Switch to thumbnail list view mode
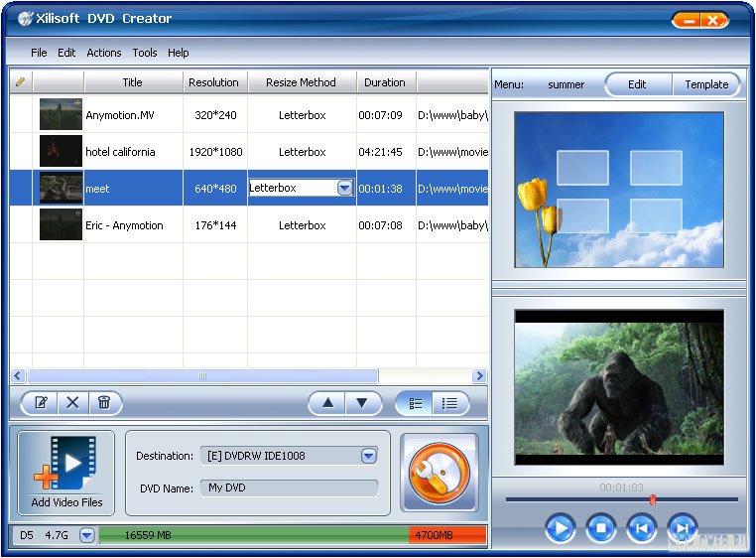This screenshot has width=756, height=558. click(417, 403)
